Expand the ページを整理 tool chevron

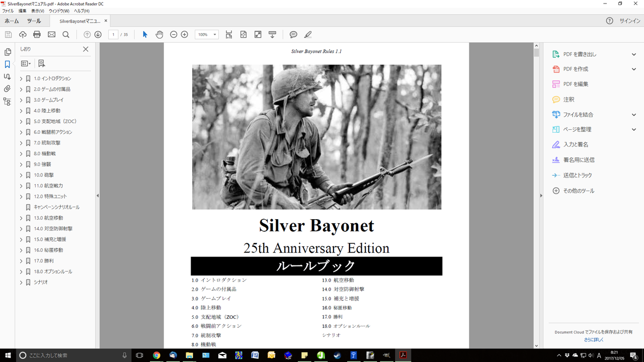pos(634,130)
